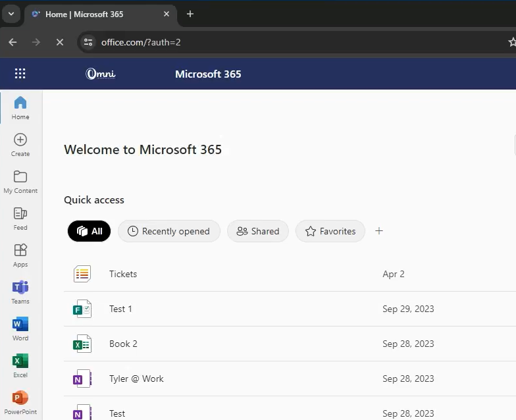Click the Excel icon beside Book 2
516x420 pixels.
(82, 344)
